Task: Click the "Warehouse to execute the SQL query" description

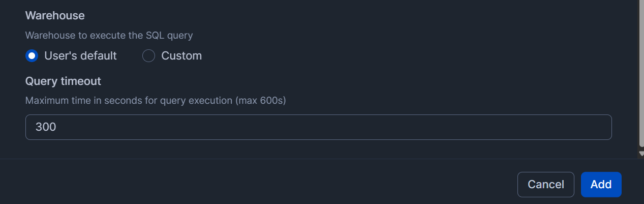Action: point(109,36)
